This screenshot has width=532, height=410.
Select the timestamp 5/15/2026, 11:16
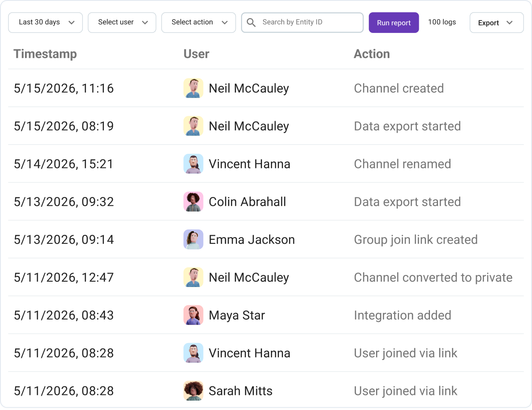(x=64, y=89)
